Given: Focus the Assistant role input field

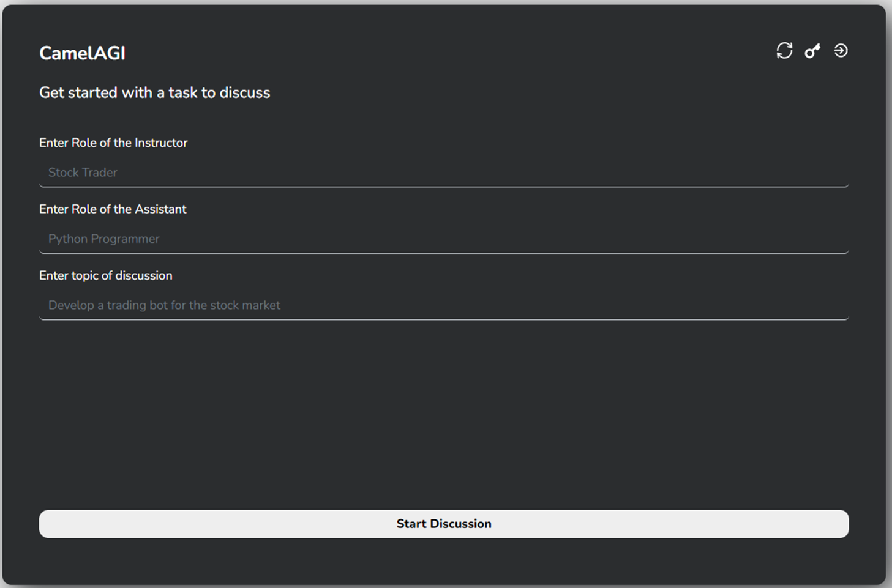Looking at the screenshot, I should [443, 239].
